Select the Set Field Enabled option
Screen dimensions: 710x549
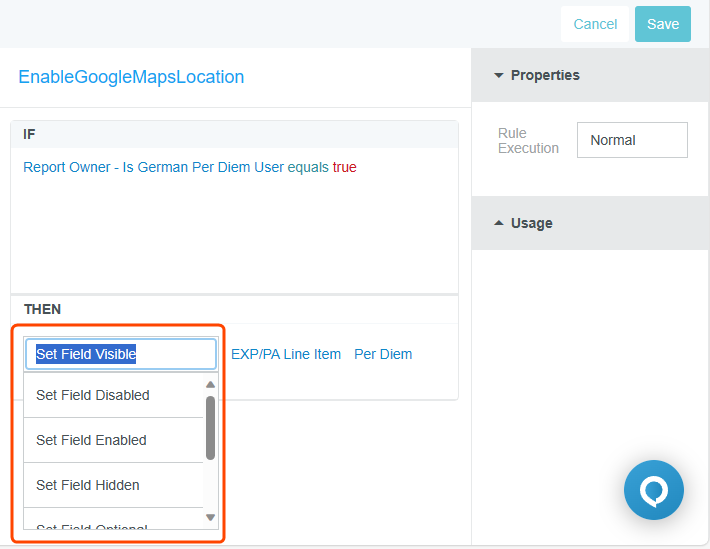[91, 440]
